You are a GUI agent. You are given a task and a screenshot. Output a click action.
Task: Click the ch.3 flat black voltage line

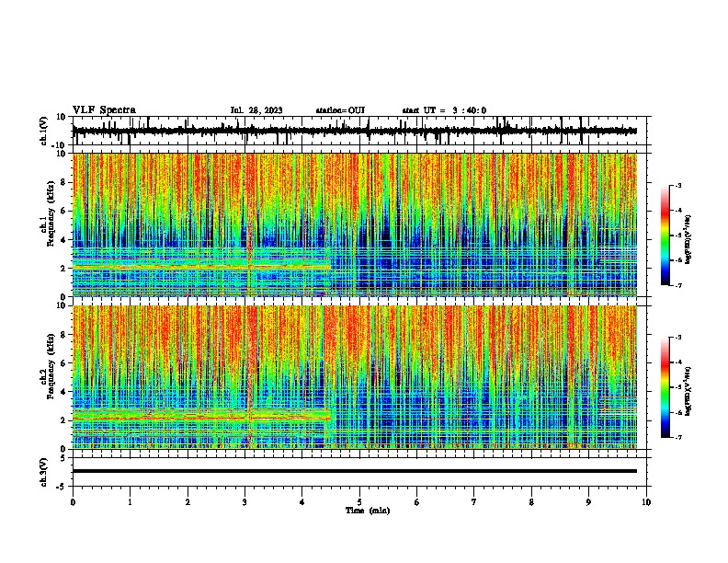pyautogui.click(x=355, y=471)
